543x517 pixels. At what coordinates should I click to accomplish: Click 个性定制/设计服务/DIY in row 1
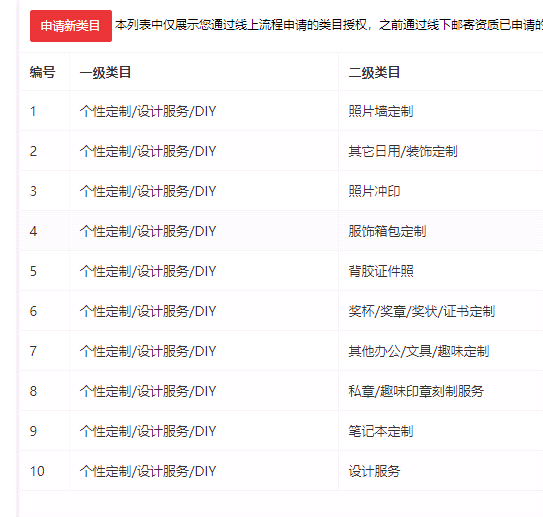148,111
